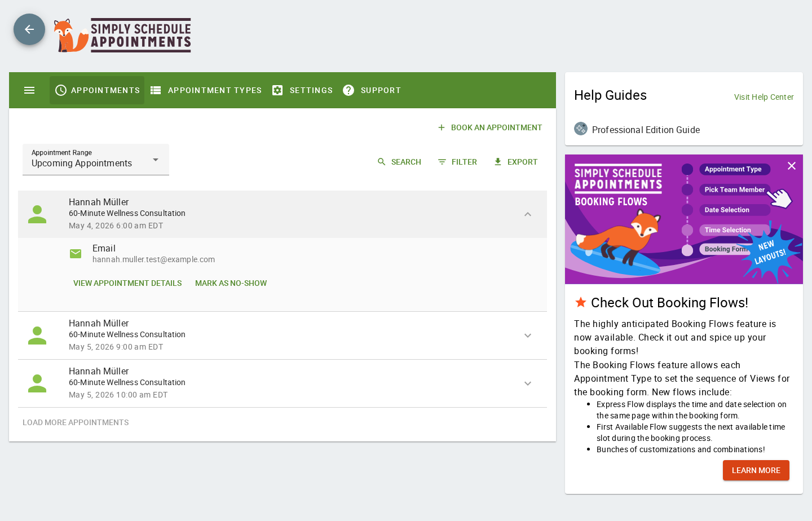
Task: Open the Support tab
Action: [372, 90]
